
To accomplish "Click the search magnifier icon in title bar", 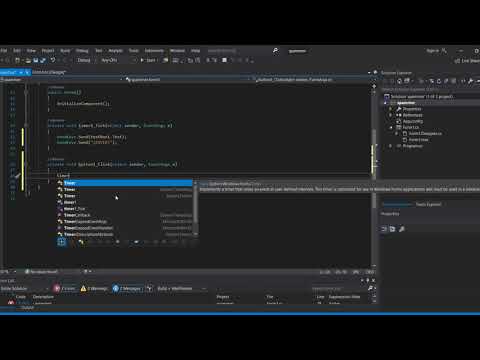I will coord(275,51).
